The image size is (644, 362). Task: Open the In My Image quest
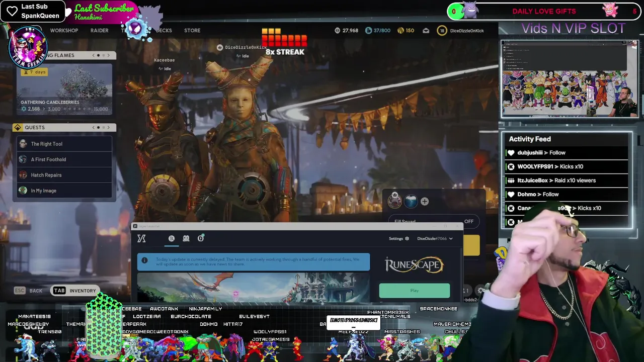64,191
